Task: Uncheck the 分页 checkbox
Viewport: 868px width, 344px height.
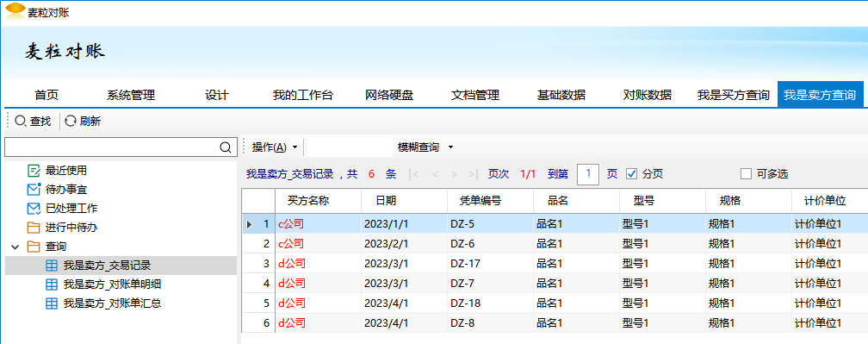Action: (x=632, y=174)
